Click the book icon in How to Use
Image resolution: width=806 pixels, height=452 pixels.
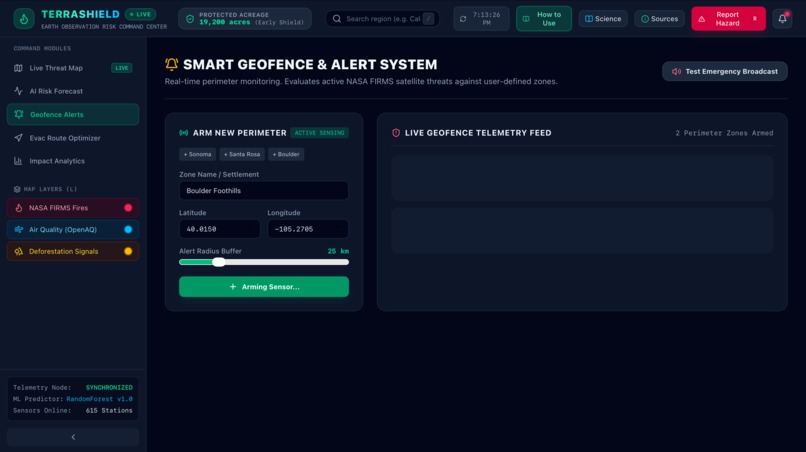(526, 19)
